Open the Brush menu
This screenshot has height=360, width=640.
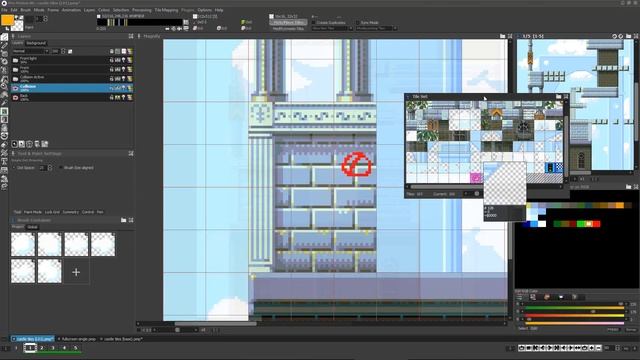[26, 10]
